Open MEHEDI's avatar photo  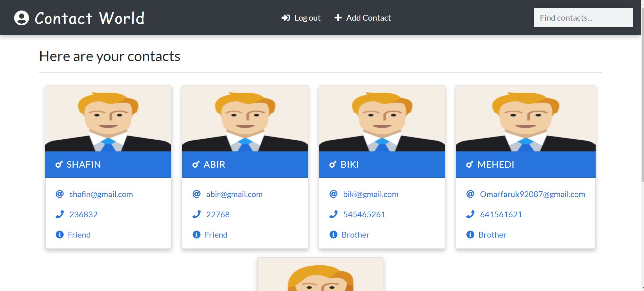click(526, 118)
